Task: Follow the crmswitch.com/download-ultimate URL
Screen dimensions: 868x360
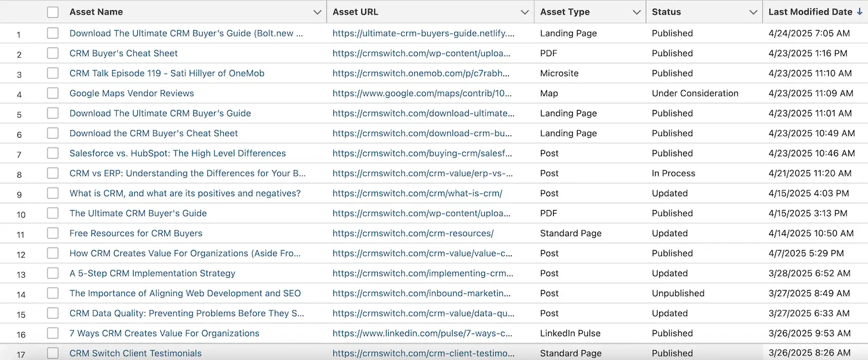Action: point(424,113)
